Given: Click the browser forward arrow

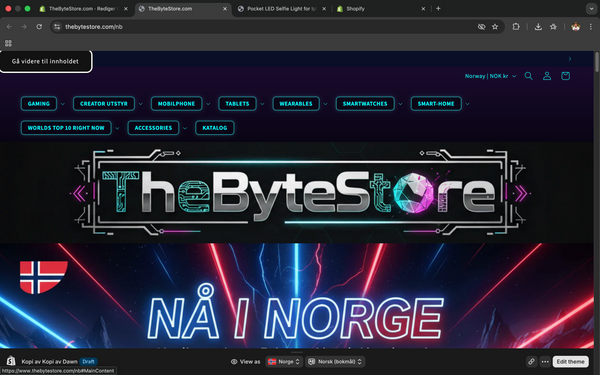Looking at the screenshot, I should (x=24, y=27).
